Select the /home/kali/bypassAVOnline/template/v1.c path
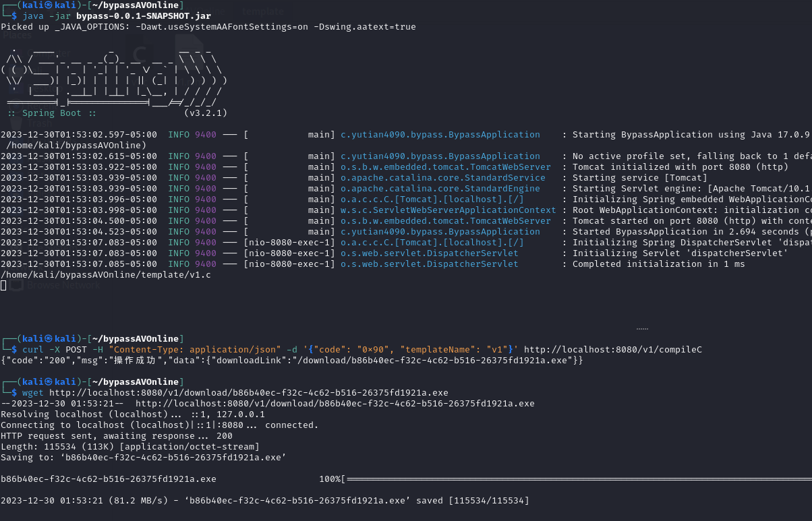 [106, 275]
